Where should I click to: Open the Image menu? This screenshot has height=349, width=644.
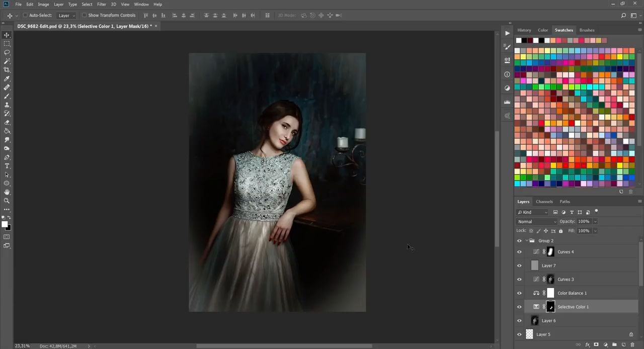[43, 4]
